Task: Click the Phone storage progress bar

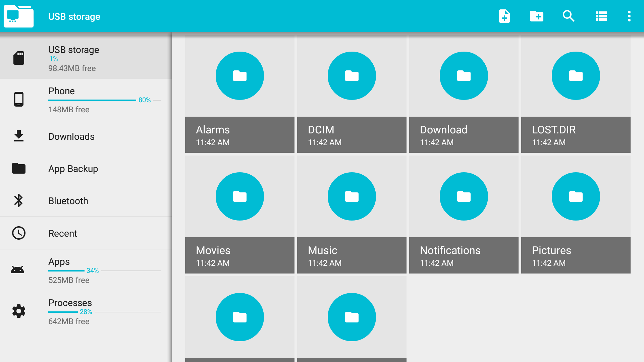Action: [91, 100]
